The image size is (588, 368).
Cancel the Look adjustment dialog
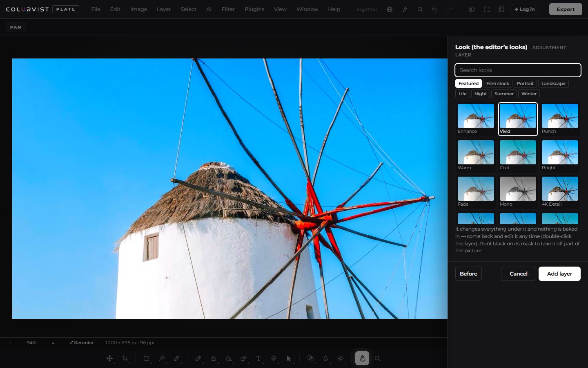click(x=519, y=274)
